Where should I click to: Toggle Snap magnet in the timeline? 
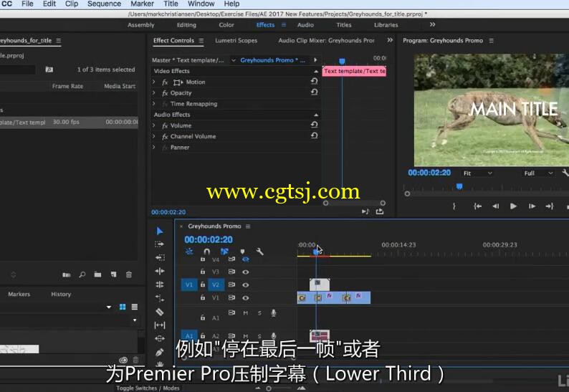pos(206,252)
